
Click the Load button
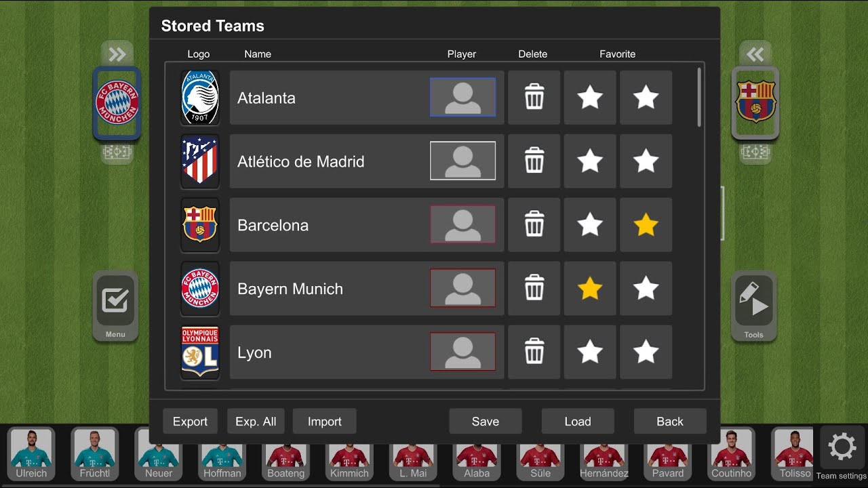pos(578,422)
